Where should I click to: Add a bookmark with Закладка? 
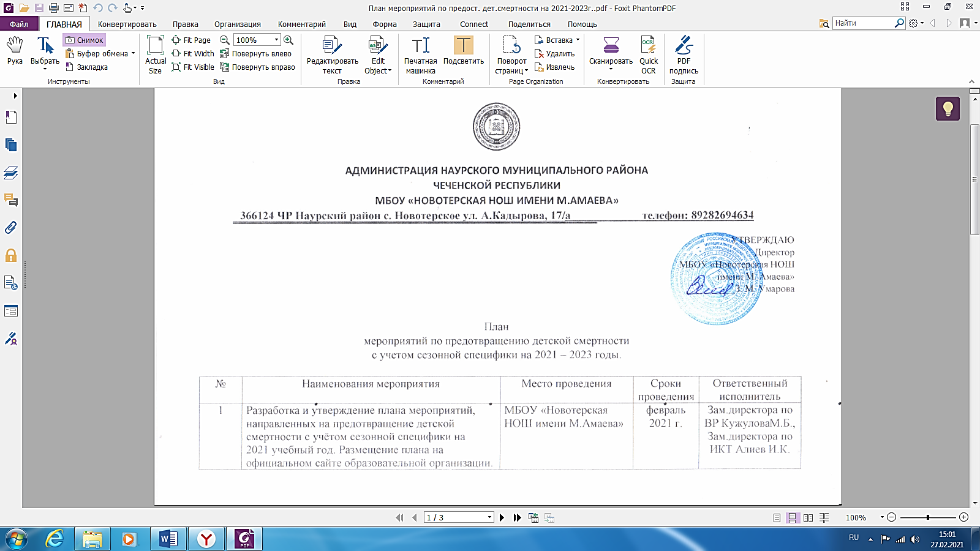pyautogui.click(x=86, y=67)
